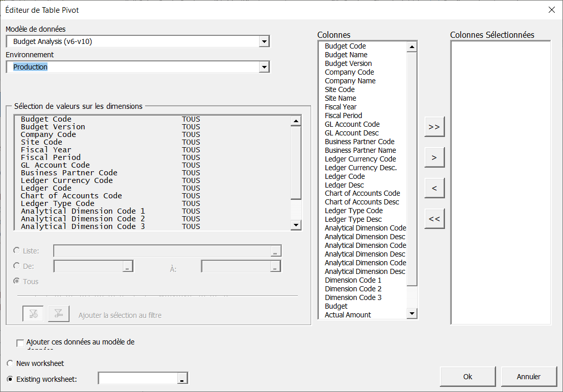This screenshot has width=563, height=392.
Task: Click the Existing worksheet range input field
Action: (138, 378)
